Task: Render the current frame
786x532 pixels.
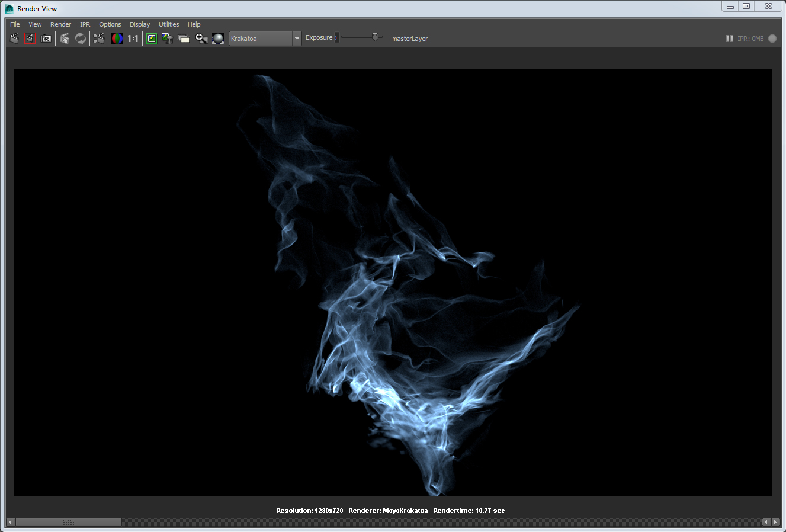Action: click(14, 38)
